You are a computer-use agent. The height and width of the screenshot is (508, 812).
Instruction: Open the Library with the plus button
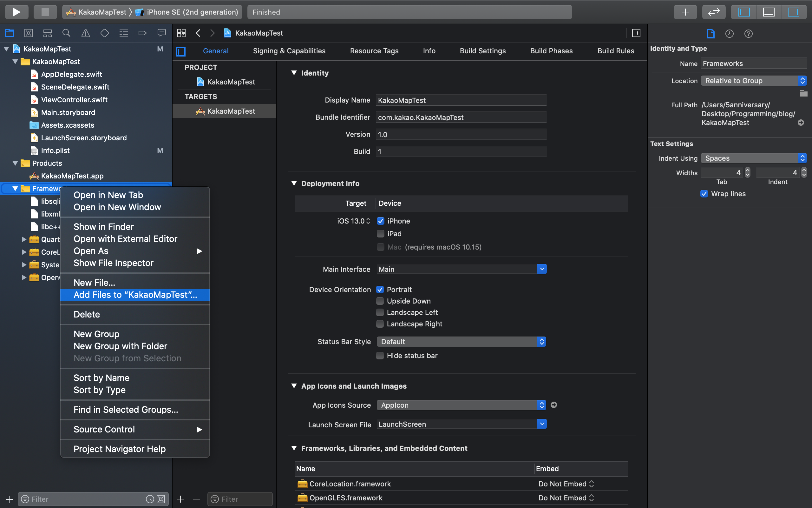(685, 12)
